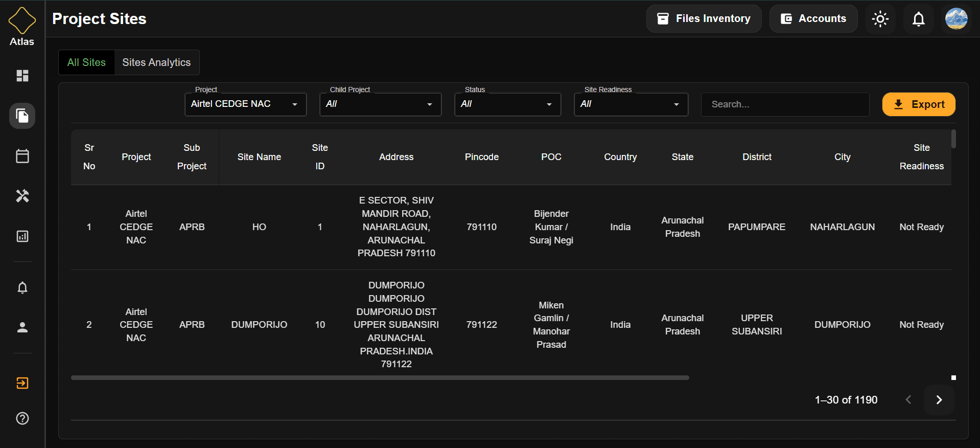This screenshot has width=980, height=448.
Task: Open the user avatar in header
Action: (956, 19)
